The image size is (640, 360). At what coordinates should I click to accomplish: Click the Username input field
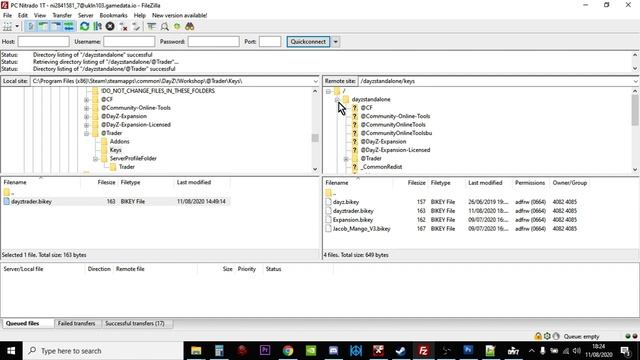tap(129, 42)
